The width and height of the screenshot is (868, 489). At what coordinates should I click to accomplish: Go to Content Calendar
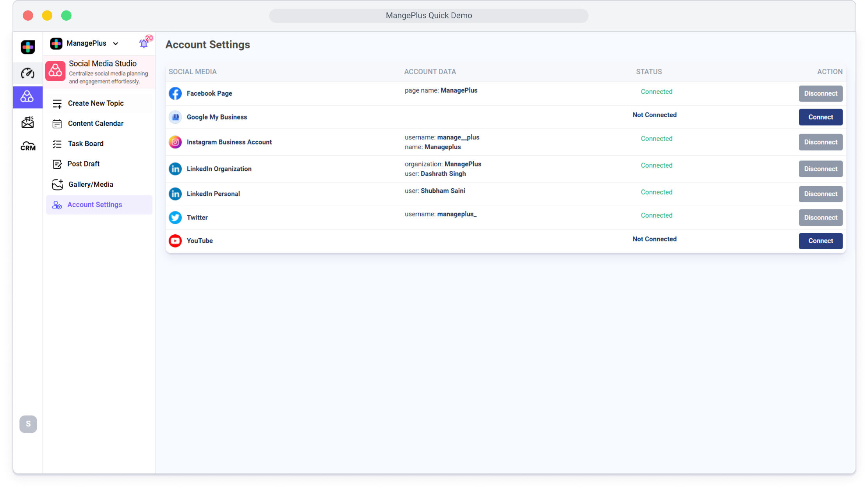(96, 123)
